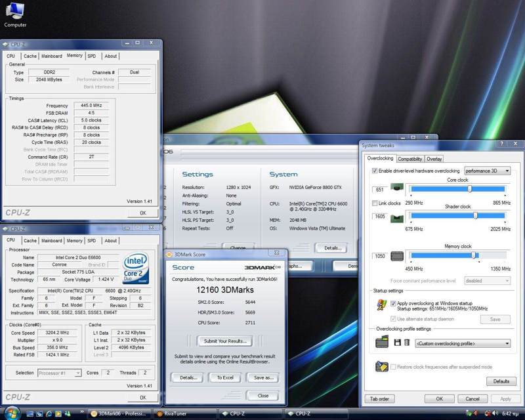Screen dimensions: 525x420
Task: Click the red arrow tray icon
Action: click(476, 413)
